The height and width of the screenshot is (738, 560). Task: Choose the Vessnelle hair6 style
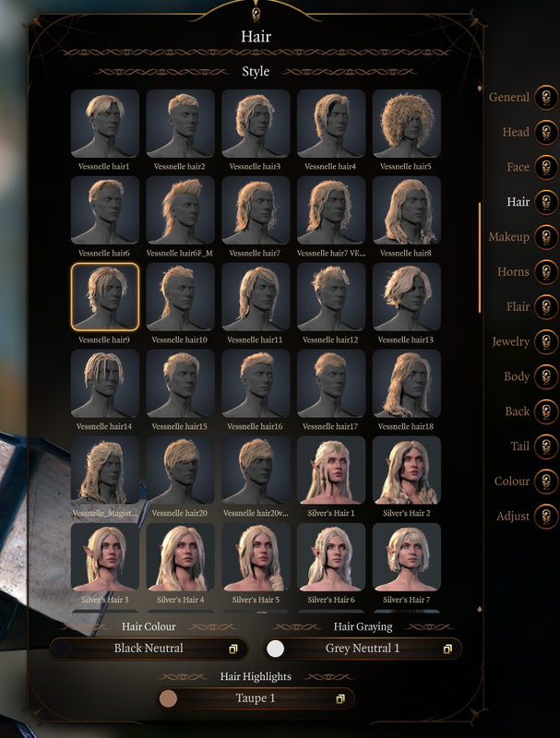coord(105,210)
